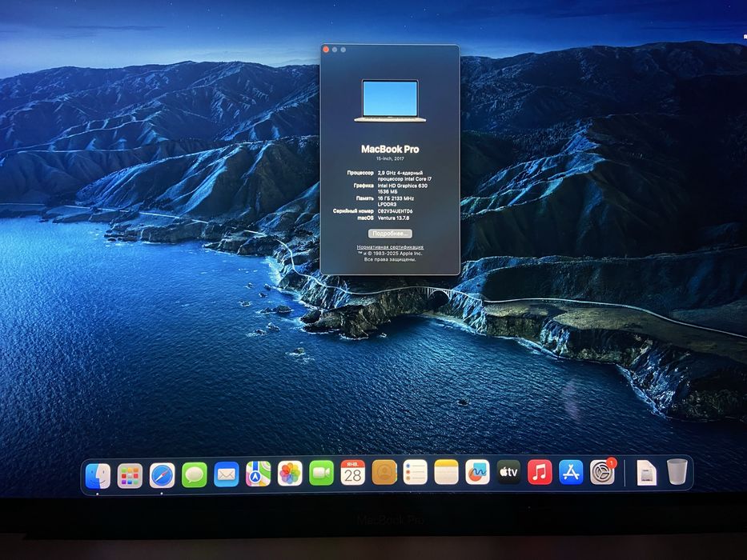Launch the Reminders app

(x=415, y=472)
